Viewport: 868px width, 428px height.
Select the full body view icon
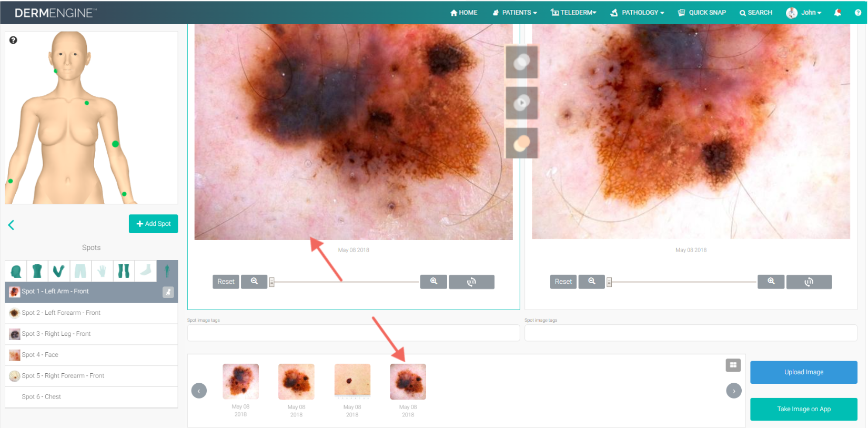coord(167,271)
